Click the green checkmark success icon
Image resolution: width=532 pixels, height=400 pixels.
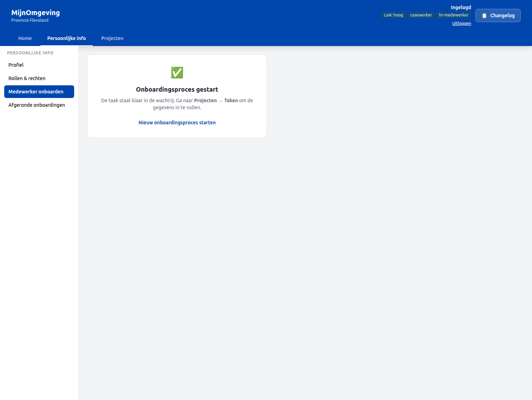(177, 73)
